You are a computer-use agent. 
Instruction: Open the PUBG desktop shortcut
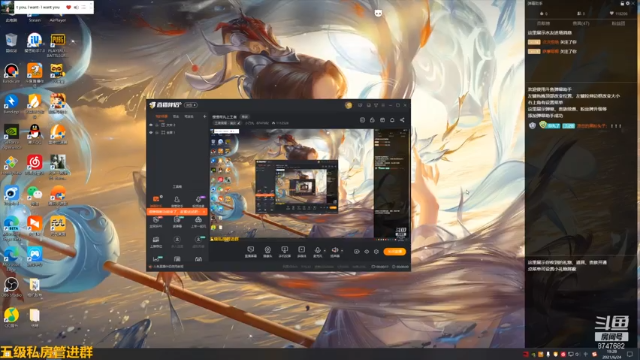(x=58, y=41)
